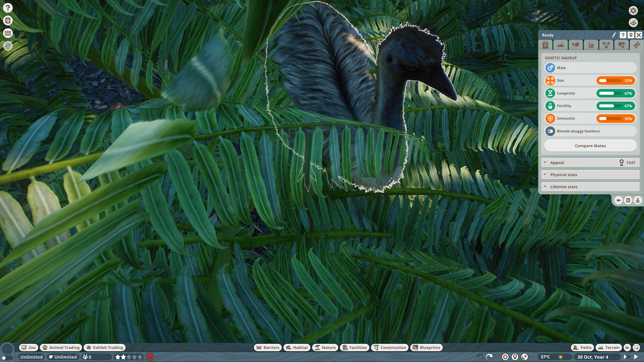Switch to the genetics DNA tab
644x362 pixels.
(636, 45)
